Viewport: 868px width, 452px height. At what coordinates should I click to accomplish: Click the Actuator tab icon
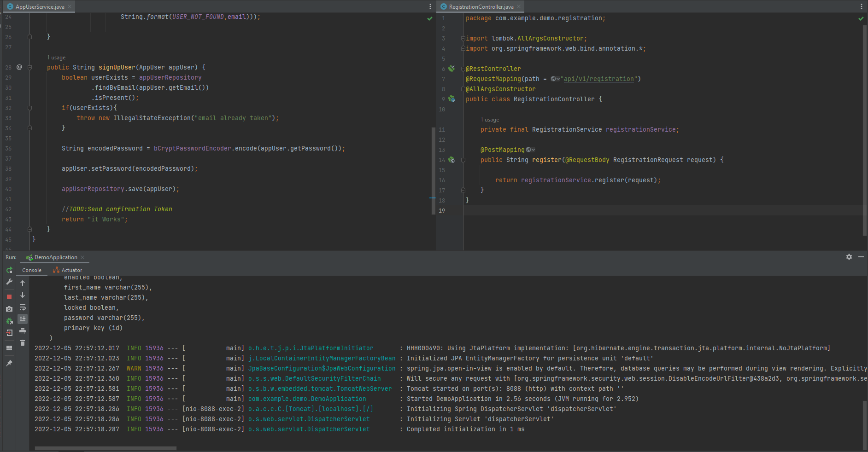56,270
